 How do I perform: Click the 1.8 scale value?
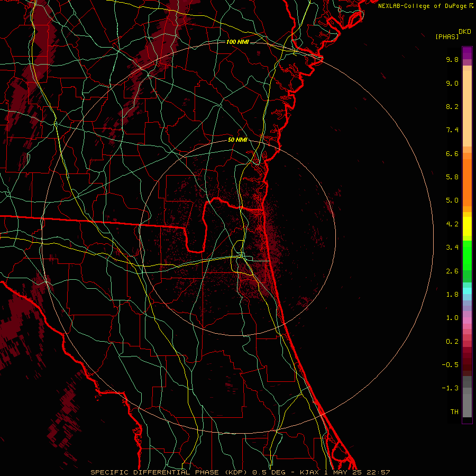point(452,295)
